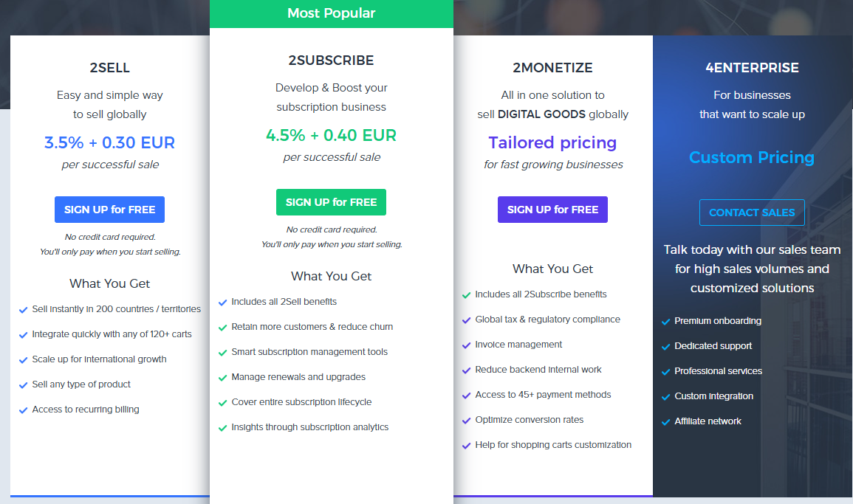This screenshot has height=504, width=853.
Task: Click the 2SELL plan title
Action: pos(109,68)
